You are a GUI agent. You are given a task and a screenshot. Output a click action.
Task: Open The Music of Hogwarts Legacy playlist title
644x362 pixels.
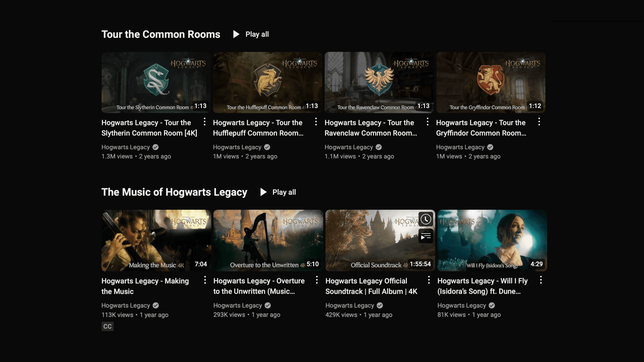coord(174,192)
